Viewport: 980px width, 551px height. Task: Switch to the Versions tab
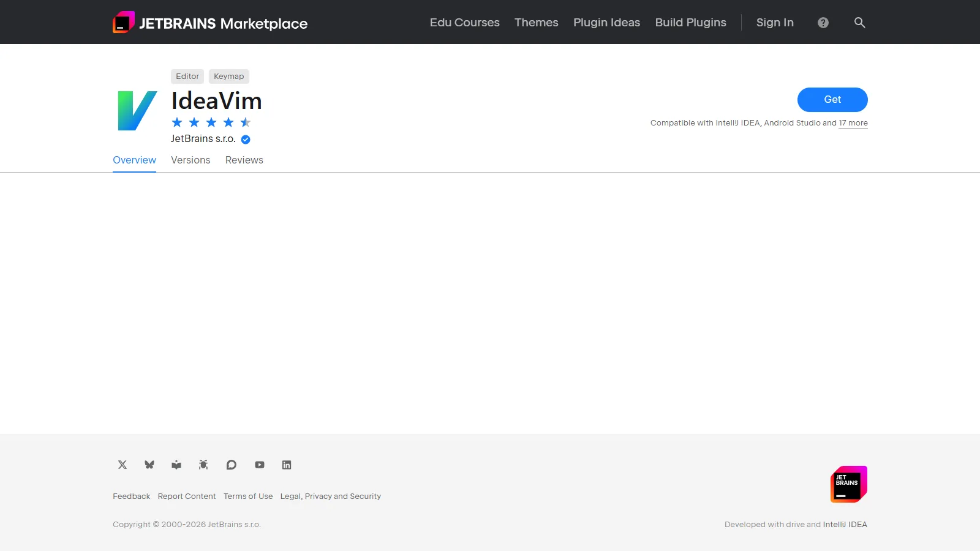click(x=190, y=160)
